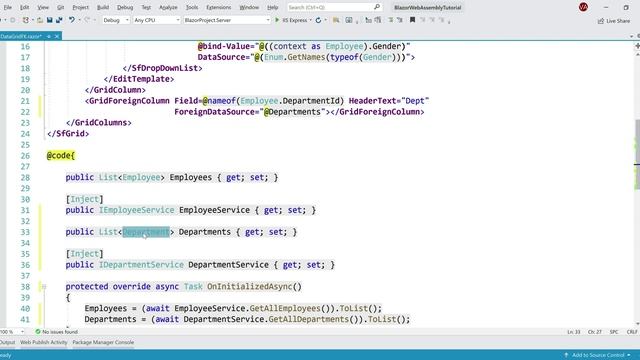Open the Edit menu

tap(24, 7)
